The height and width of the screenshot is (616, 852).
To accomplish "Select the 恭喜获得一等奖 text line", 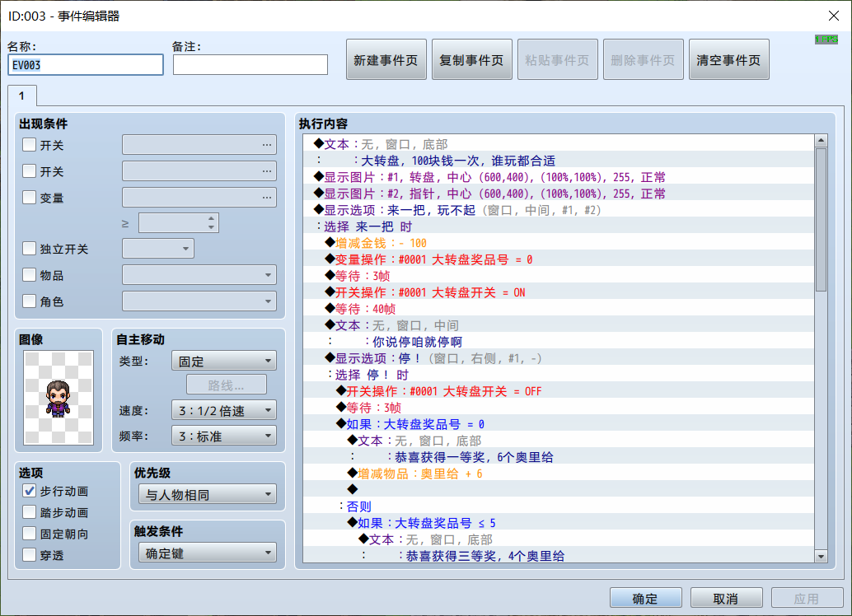I will [559, 457].
